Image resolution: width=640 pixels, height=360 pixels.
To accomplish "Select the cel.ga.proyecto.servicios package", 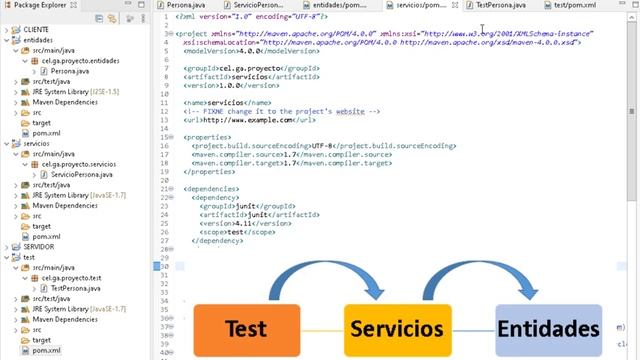I will click(x=79, y=164).
